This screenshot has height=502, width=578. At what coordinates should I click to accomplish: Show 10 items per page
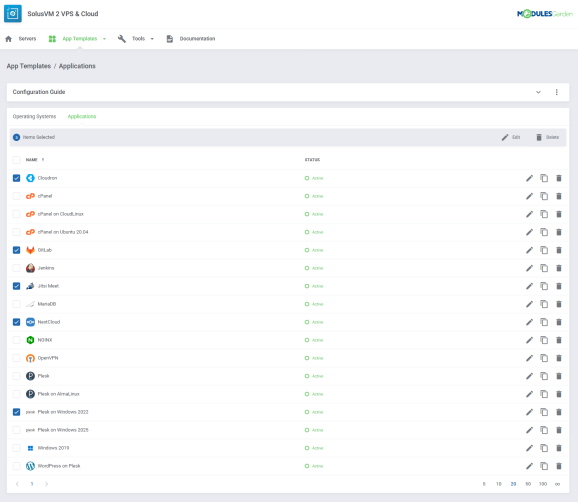click(x=499, y=484)
